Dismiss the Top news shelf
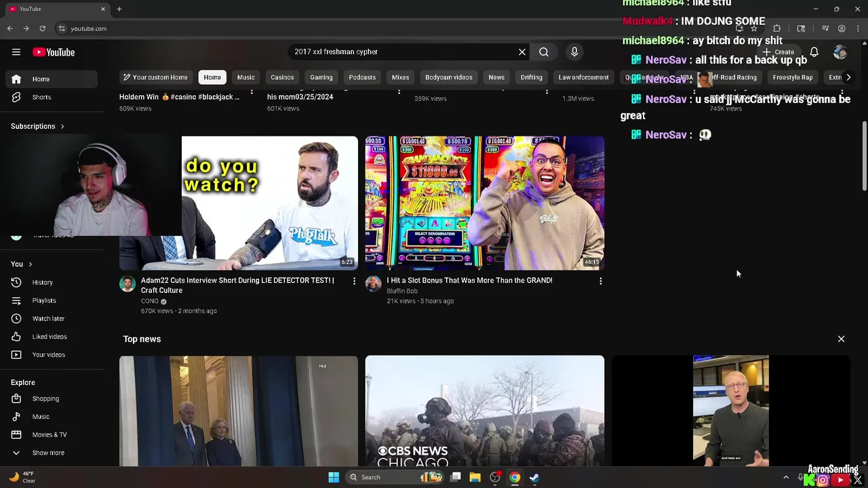This screenshot has width=868, height=488. click(x=841, y=339)
